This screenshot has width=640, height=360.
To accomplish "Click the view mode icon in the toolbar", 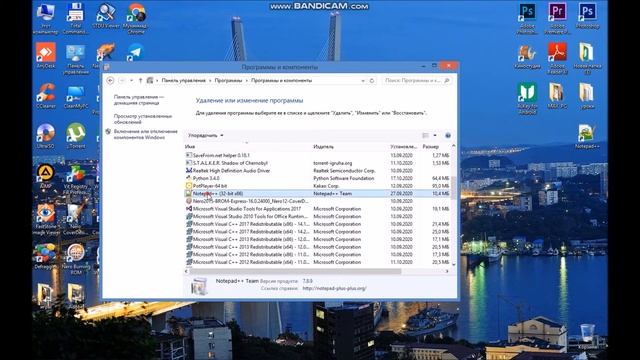I will click(426, 136).
